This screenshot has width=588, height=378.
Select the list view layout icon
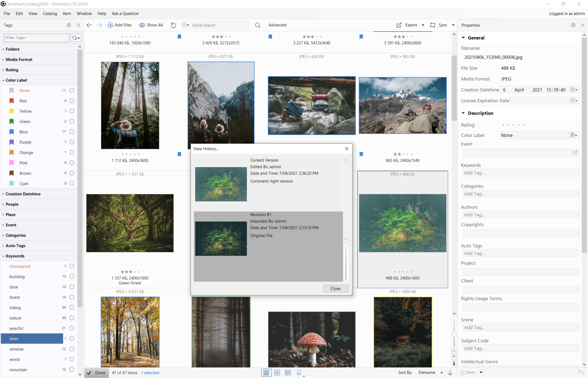288,373
